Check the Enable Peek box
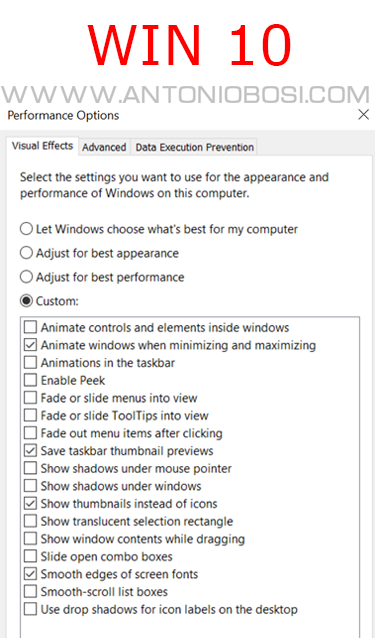375x638 pixels. coord(31,380)
